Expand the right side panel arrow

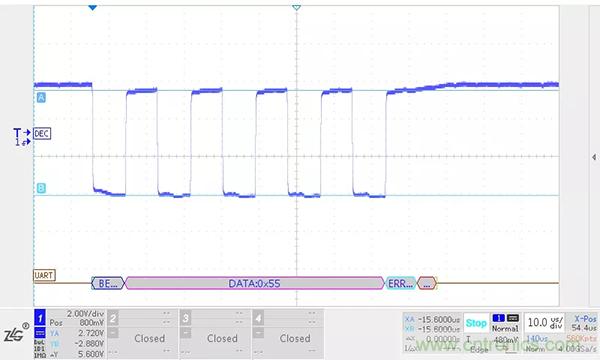point(593,157)
